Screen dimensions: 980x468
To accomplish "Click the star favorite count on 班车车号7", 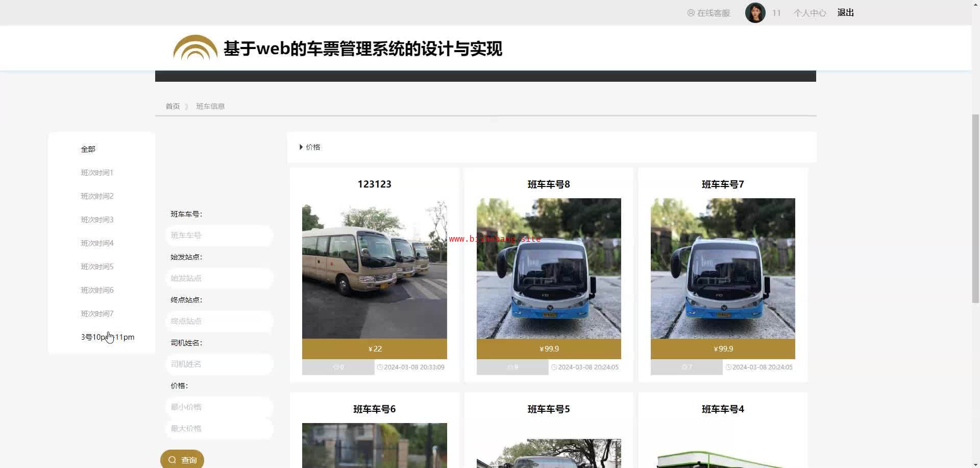I will [687, 367].
